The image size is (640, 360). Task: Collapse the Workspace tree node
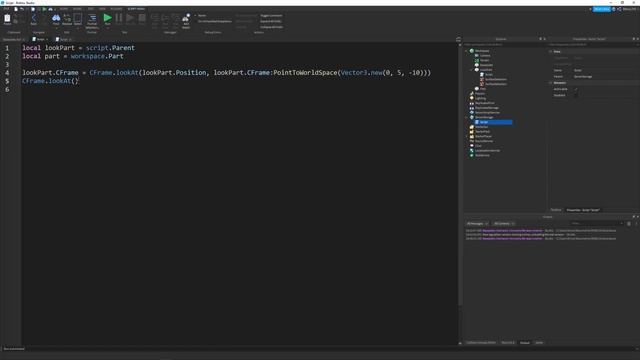(467, 51)
